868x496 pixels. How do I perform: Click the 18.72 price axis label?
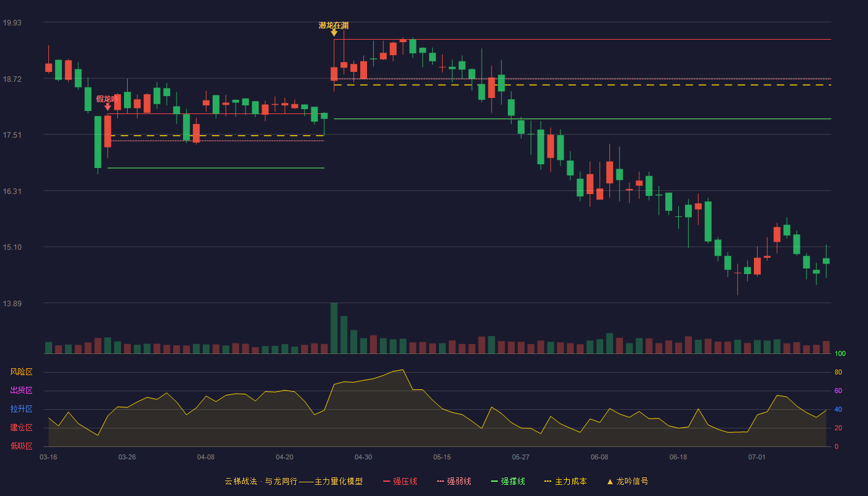[x=12, y=79]
